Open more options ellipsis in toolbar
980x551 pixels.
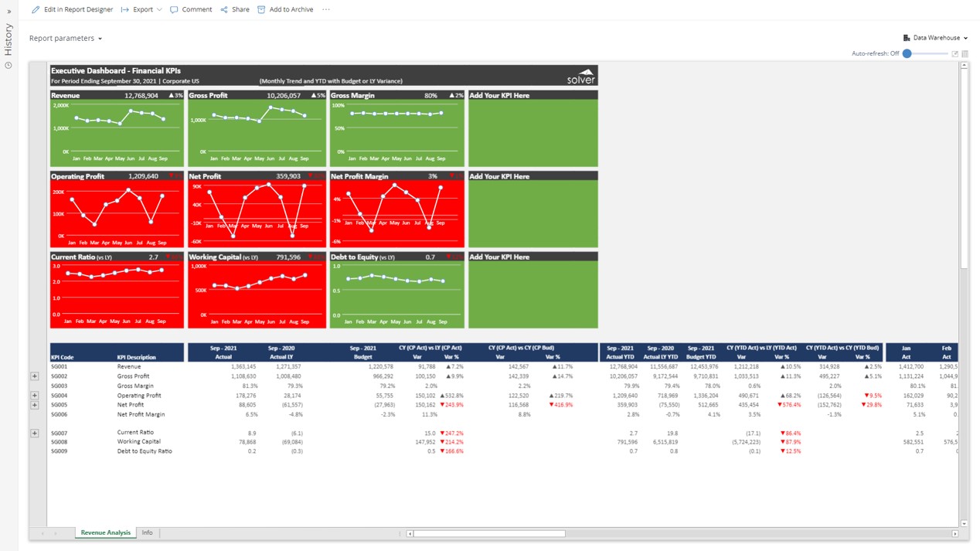(x=326, y=9)
